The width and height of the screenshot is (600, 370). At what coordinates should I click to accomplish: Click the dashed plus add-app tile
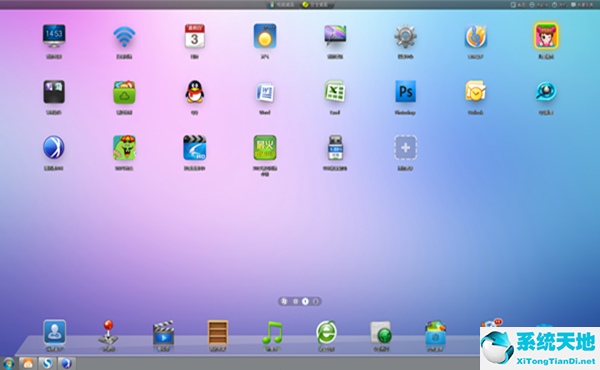[x=405, y=148]
